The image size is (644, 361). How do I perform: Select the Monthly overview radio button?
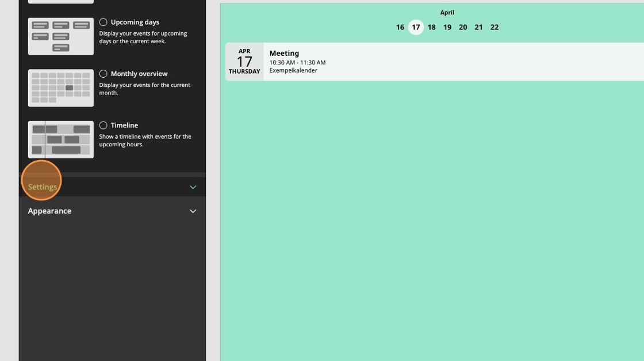(x=103, y=74)
